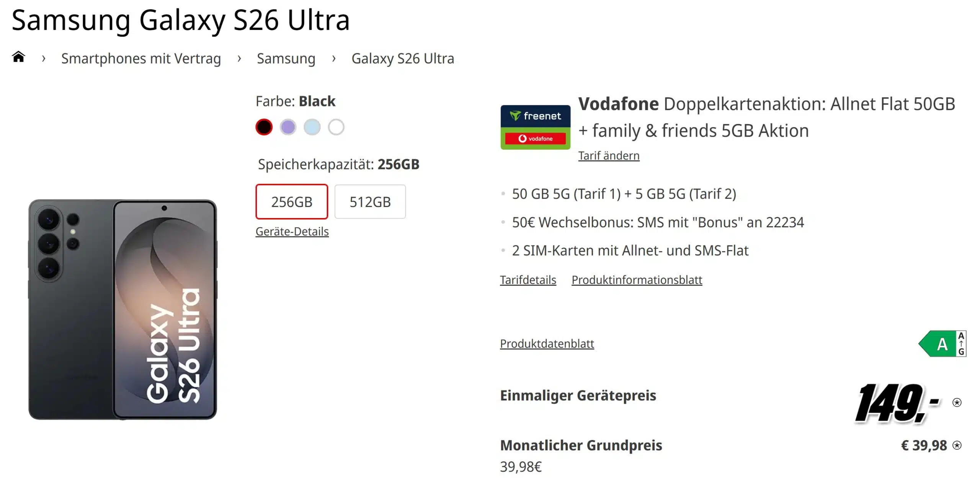This screenshot has width=980, height=481.
Task: Pick the light blue color swatch
Action: pos(312,127)
